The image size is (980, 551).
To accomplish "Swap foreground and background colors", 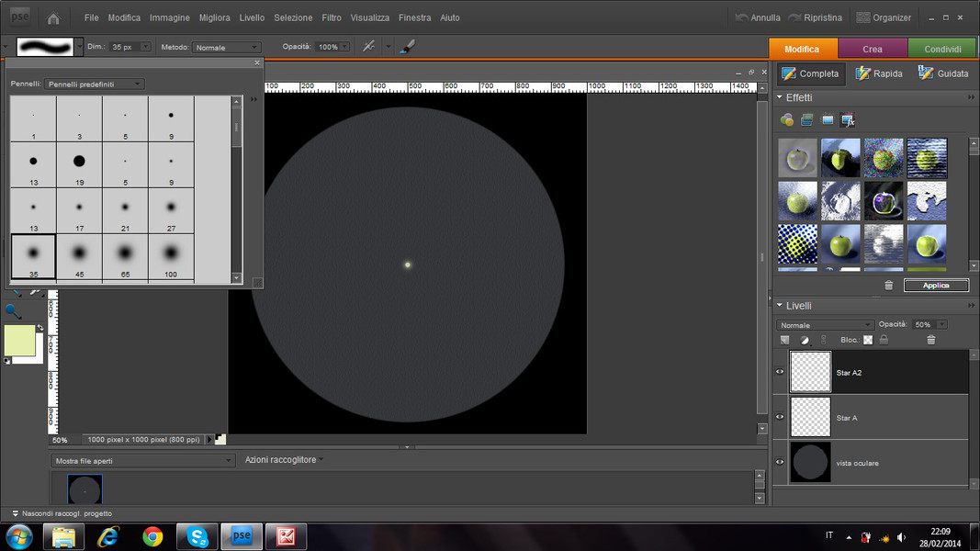I will [39, 328].
